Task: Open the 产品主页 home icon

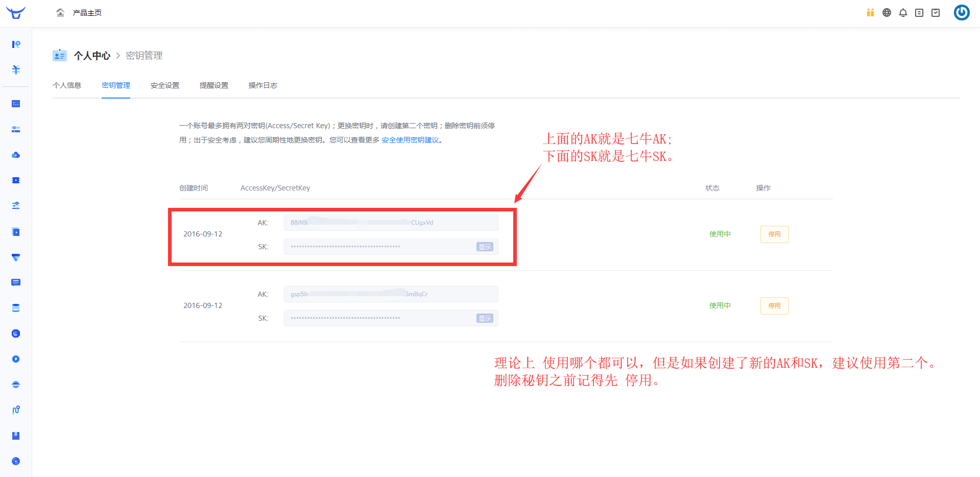Action: coord(60,13)
